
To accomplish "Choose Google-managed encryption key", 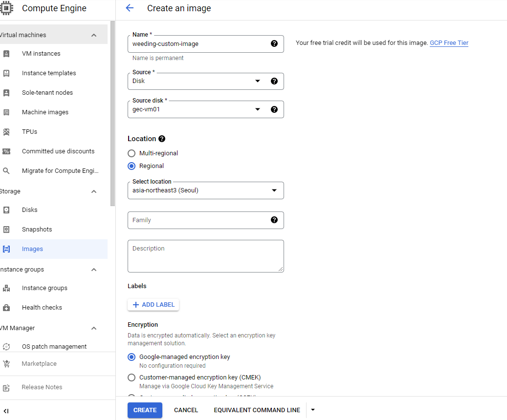I will (x=132, y=357).
